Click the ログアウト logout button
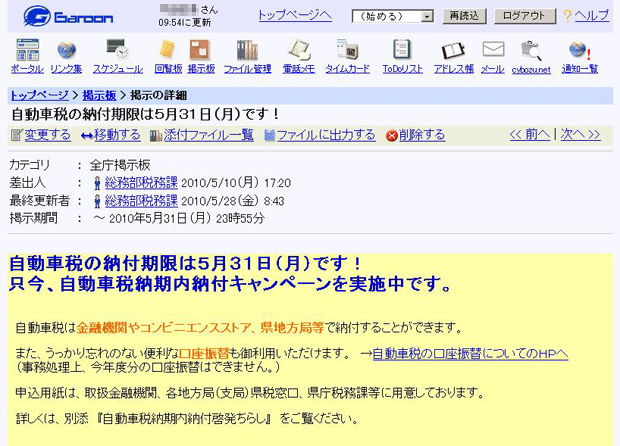The image size is (620, 446). click(x=524, y=16)
